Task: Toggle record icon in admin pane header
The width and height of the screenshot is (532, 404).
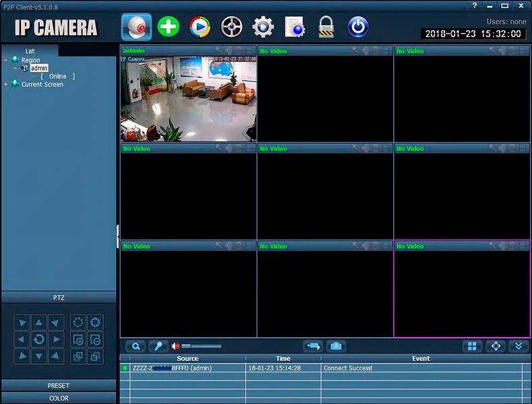Action: [239, 51]
